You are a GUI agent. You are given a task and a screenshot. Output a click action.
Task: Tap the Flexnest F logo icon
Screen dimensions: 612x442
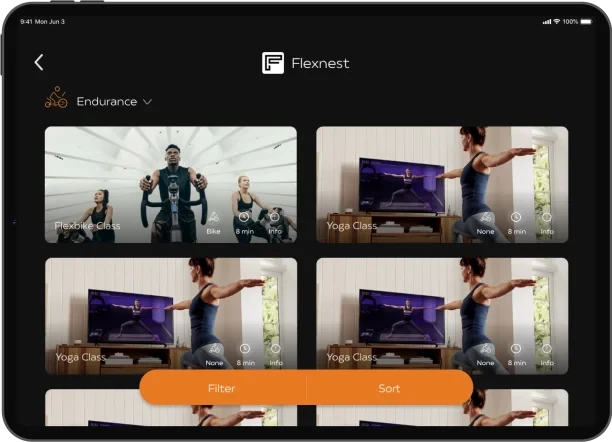click(273, 63)
